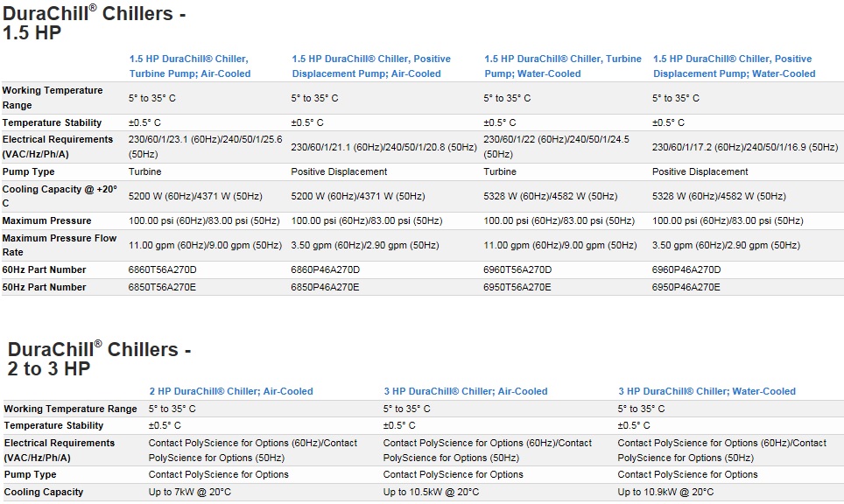Image resolution: width=844 pixels, height=504 pixels.
Task: Click 'Up to 7kW @ 20°C' cooling capacity
Action: (x=189, y=492)
